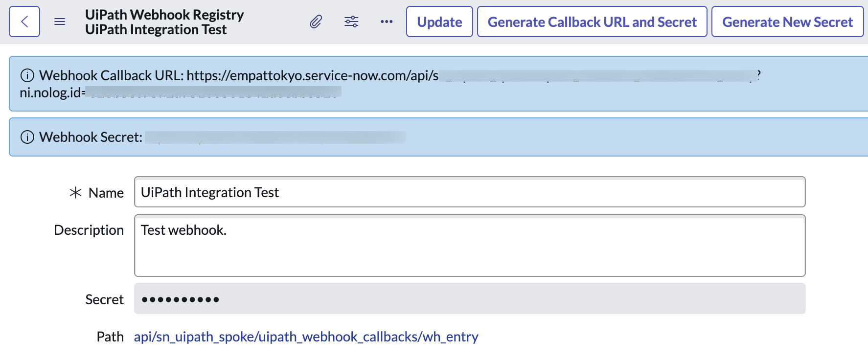
Task: Click the Path field label
Action: tap(110, 337)
